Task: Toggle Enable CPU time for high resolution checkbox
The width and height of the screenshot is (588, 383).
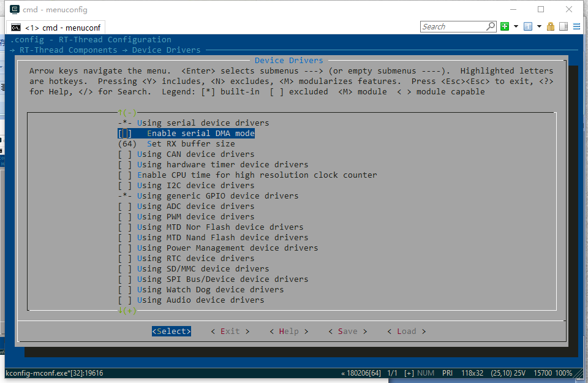Action: (125, 175)
